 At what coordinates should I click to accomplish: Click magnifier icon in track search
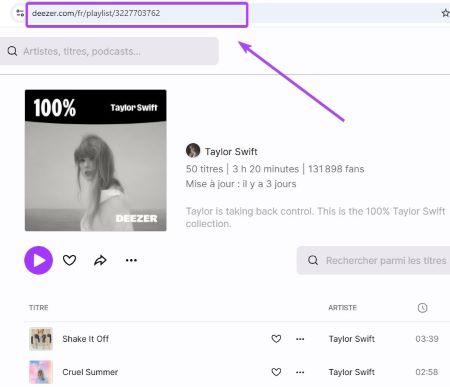(x=313, y=260)
